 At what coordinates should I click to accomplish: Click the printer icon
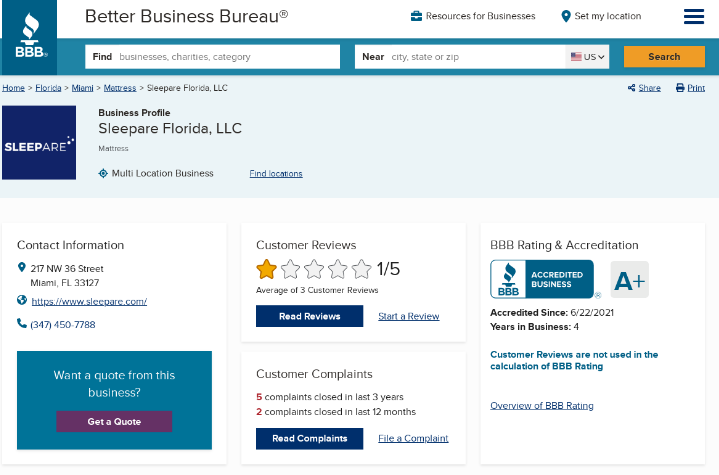click(x=680, y=88)
